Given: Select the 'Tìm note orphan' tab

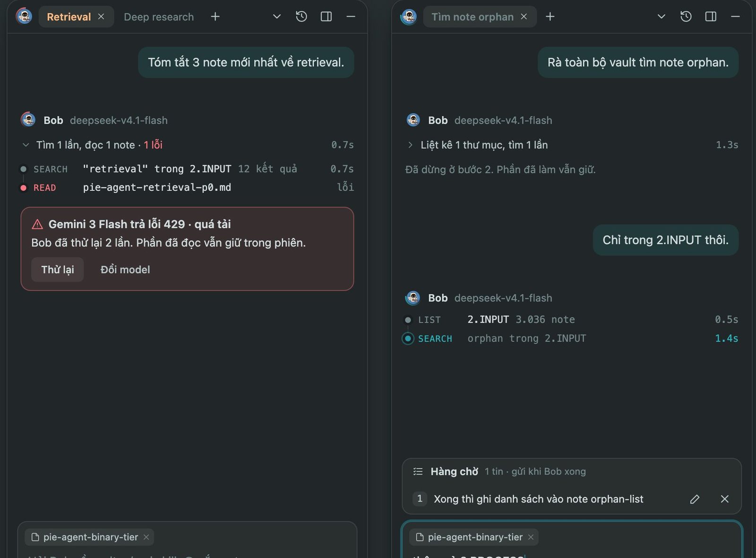Looking at the screenshot, I should tap(472, 17).
